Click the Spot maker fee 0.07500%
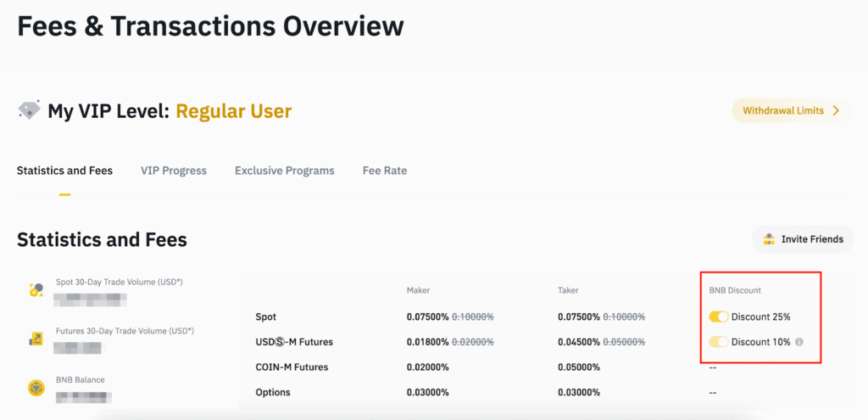 (x=428, y=317)
